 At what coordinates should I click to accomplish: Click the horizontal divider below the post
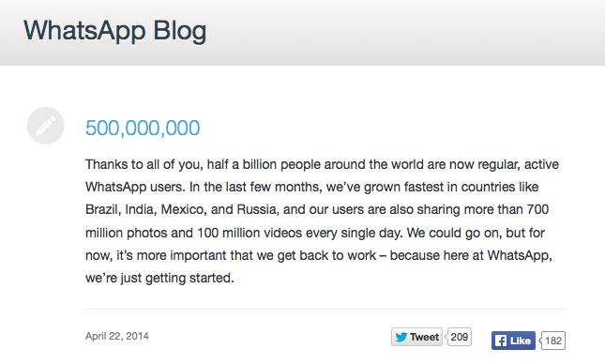click(325, 309)
